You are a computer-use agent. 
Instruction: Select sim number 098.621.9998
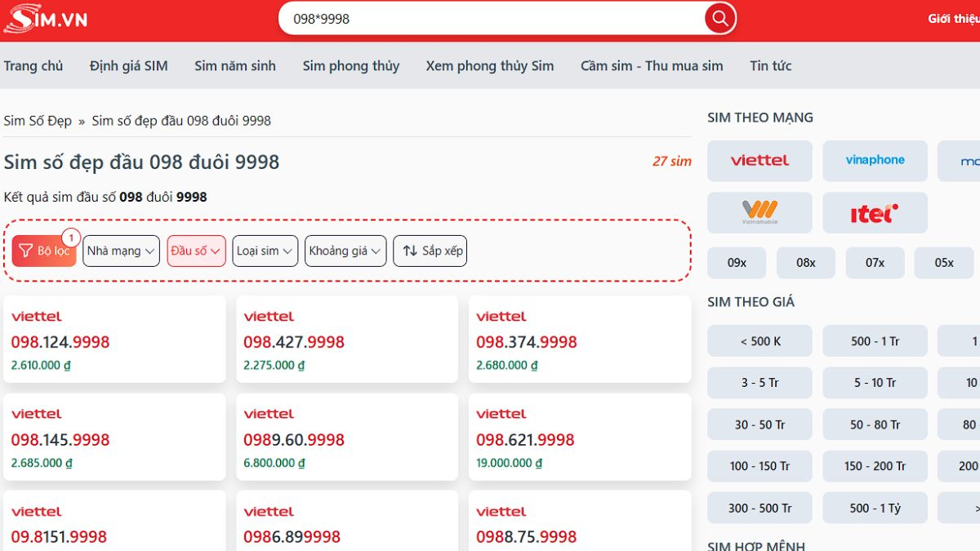click(525, 440)
